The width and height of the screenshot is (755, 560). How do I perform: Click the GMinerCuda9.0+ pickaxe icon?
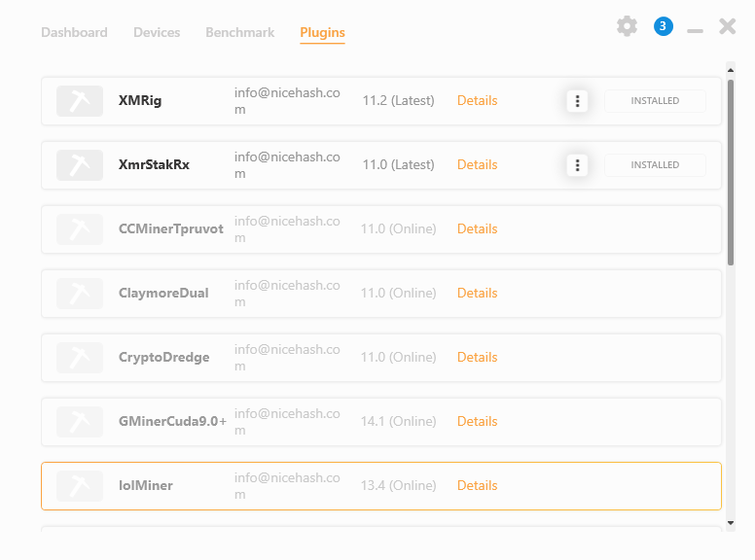[x=80, y=421]
